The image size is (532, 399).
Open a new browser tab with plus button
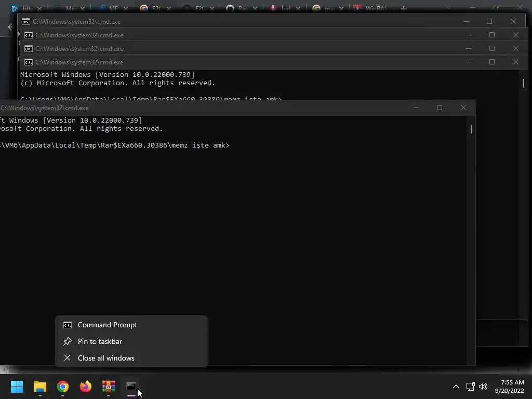pos(403,8)
